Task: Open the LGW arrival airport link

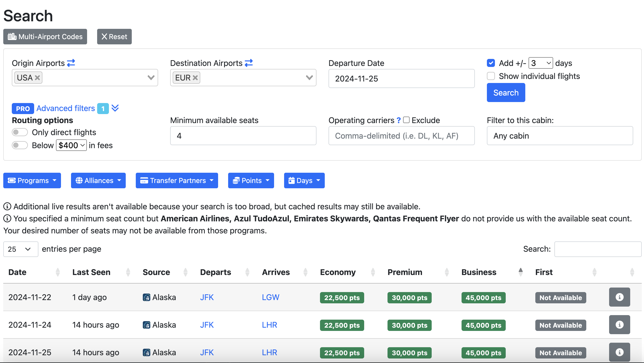Action: pos(271,297)
